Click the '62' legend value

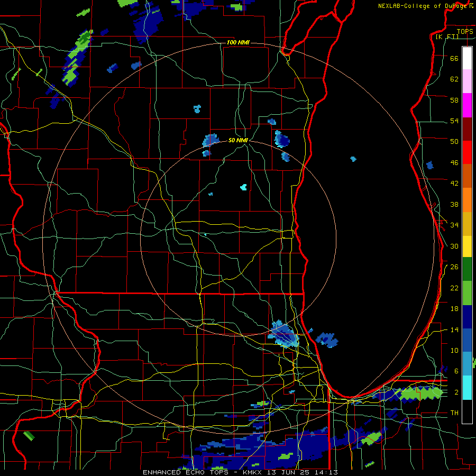[454, 79]
